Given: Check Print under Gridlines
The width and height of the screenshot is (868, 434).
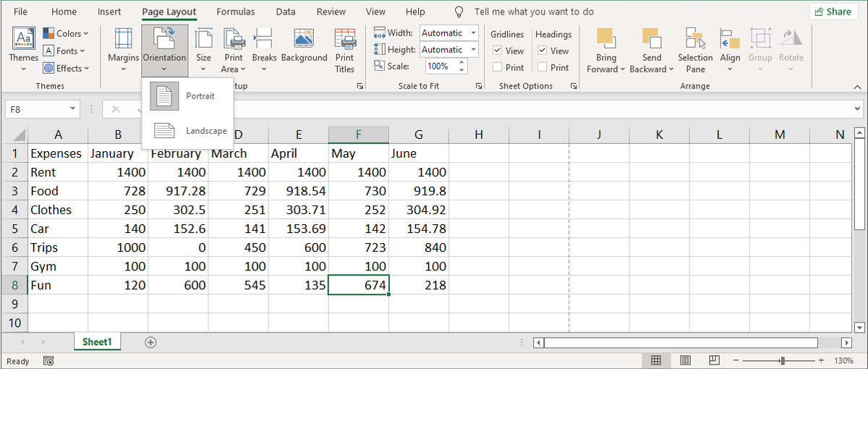Looking at the screenshot, I should tap(498, 67).
